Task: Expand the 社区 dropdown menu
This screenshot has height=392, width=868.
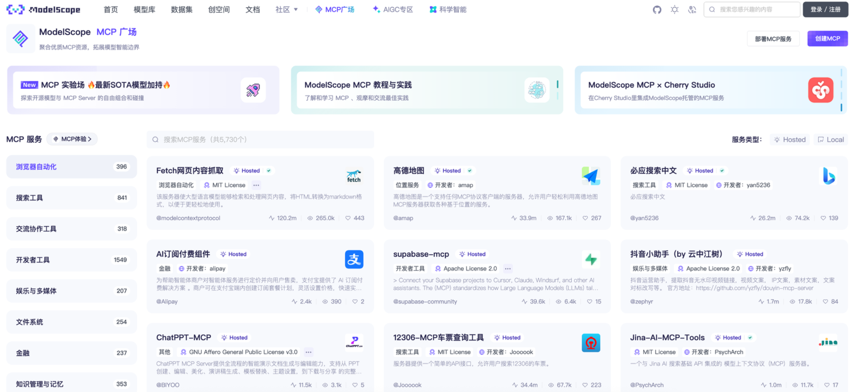Action: point(287,10)
